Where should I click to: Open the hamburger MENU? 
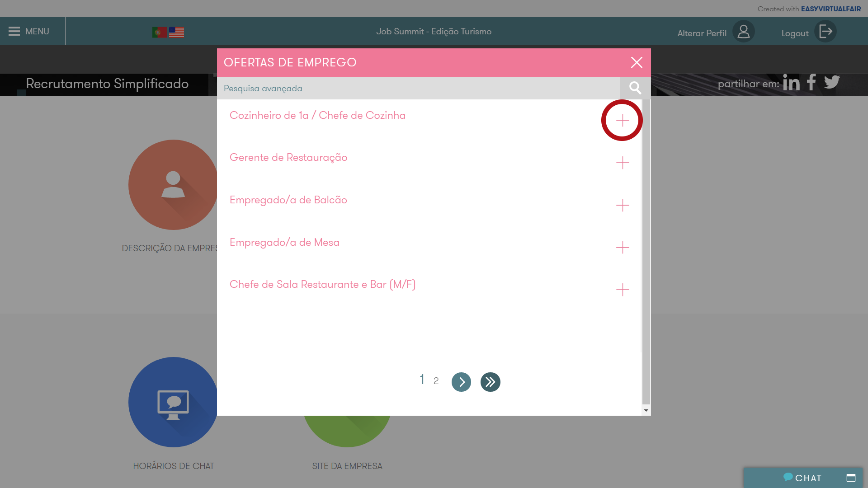click(29, 31)
